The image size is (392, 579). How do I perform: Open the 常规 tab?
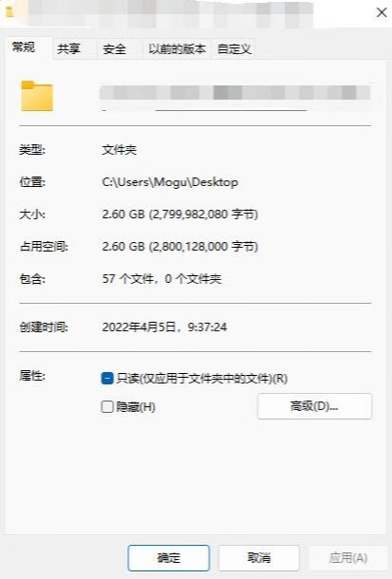24,47
